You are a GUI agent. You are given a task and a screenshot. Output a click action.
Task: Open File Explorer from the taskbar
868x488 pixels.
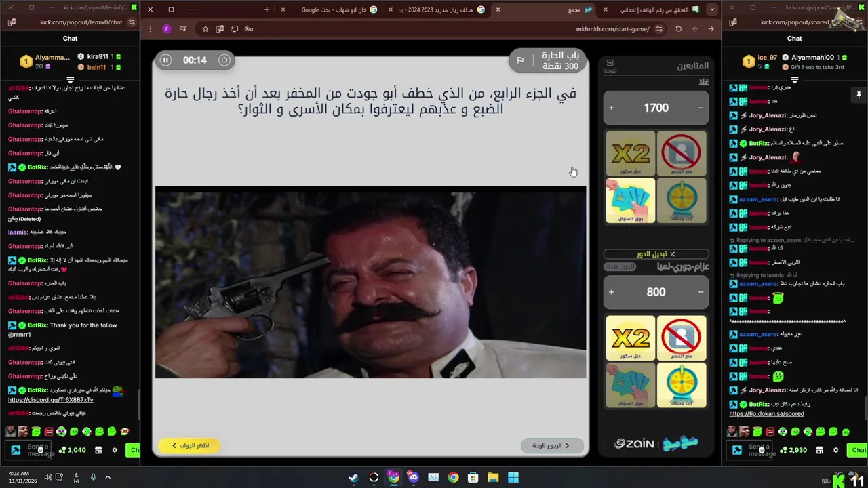click(493, 477)
